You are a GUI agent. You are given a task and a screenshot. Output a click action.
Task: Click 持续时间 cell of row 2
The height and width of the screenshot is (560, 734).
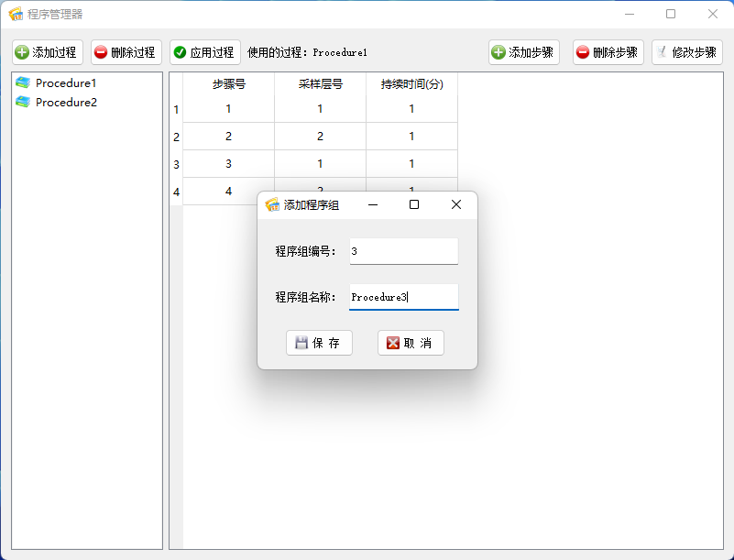[x=412, y=137]
